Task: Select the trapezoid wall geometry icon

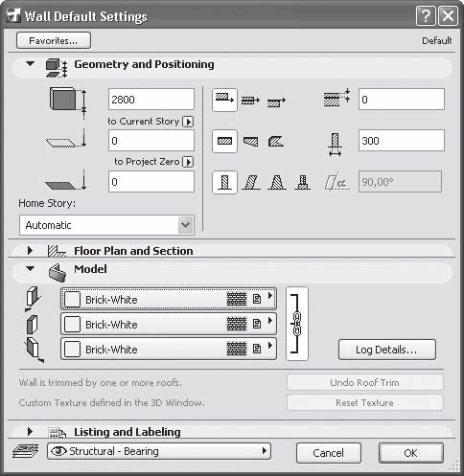Action: [x=250, y=141]
